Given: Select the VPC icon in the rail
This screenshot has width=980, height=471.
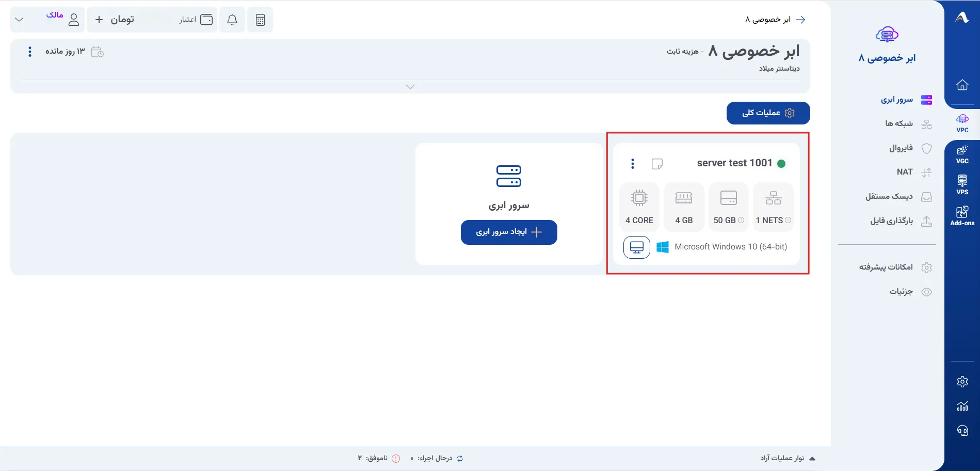Looking at the screenshot, I should tap(962, 123).
